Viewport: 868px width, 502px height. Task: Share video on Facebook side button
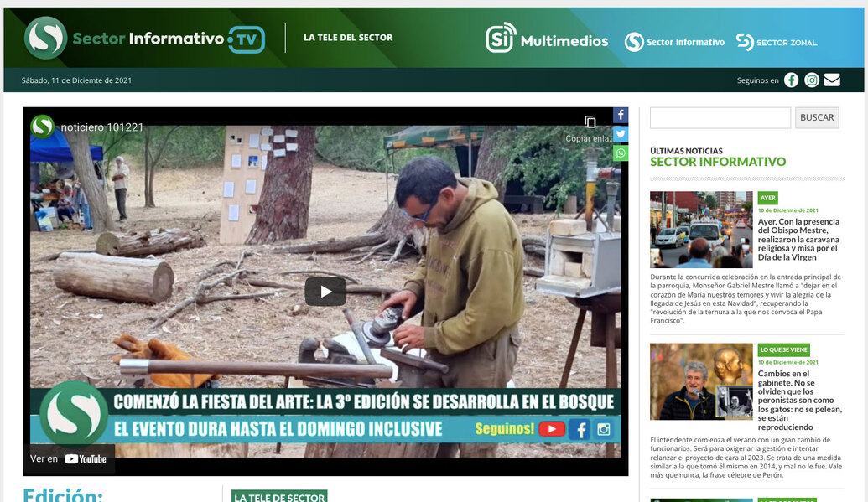[621, 116]
